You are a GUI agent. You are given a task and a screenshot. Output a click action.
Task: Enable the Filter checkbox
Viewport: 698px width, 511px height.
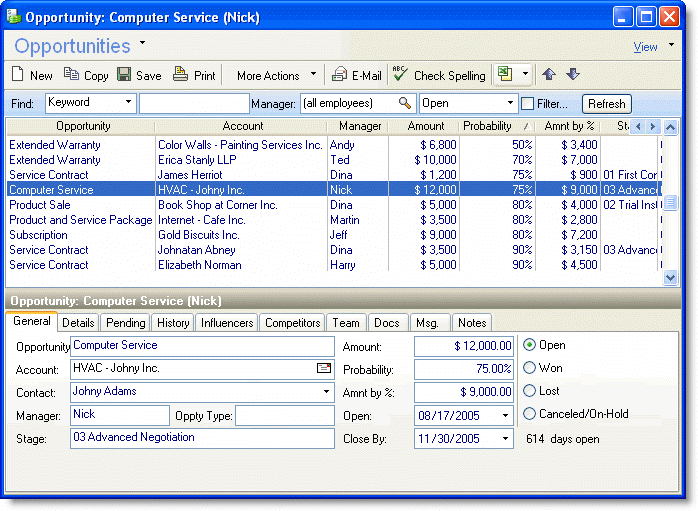pyautogui.click(x=527, y=103)
